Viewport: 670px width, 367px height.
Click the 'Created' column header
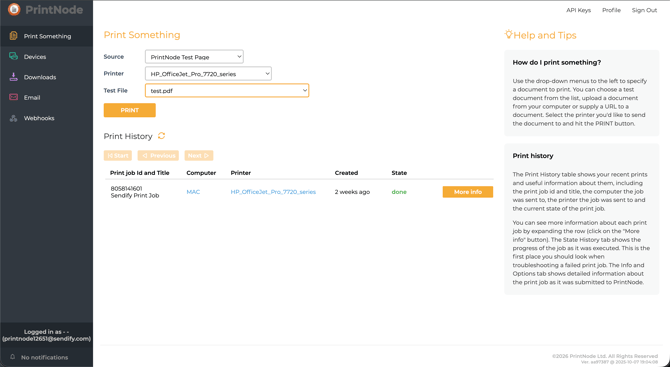pos(346,173)
